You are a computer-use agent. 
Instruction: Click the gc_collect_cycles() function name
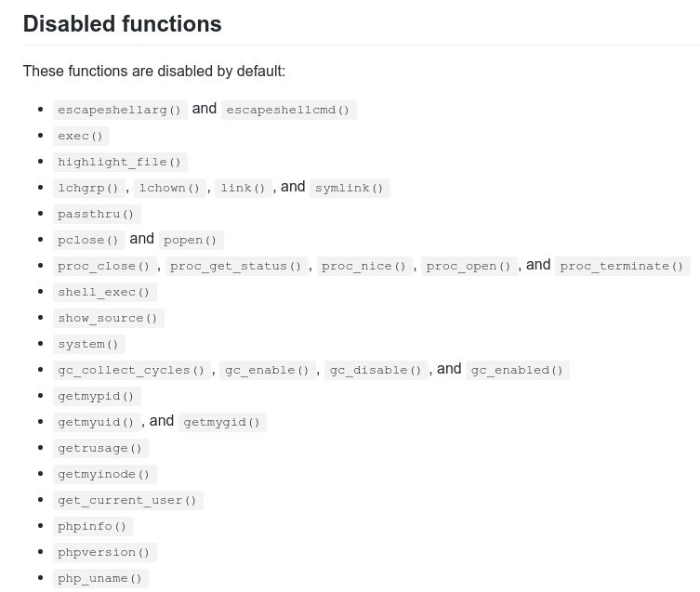131,370
